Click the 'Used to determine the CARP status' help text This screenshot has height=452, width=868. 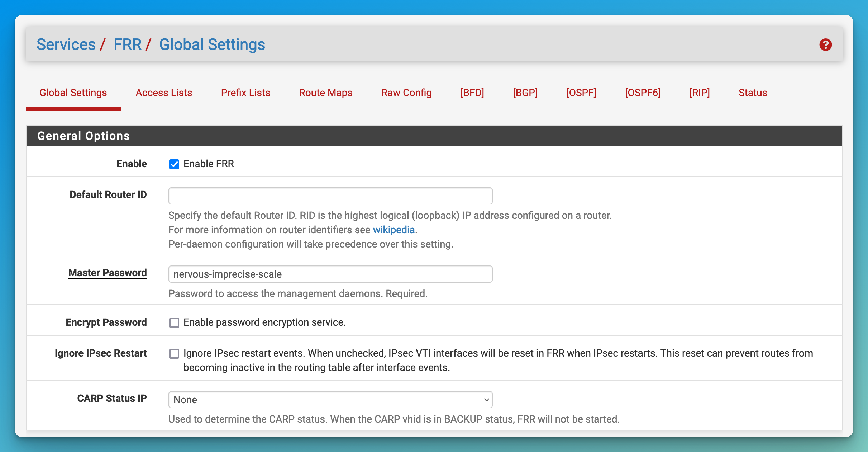pos(394,419)
